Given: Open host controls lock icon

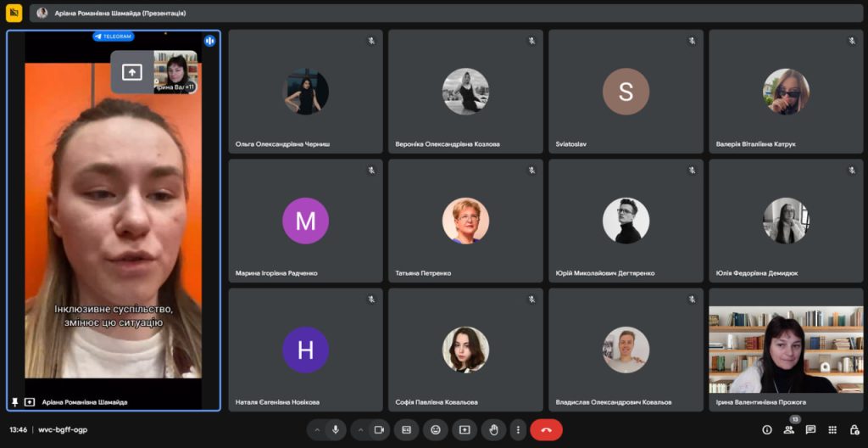Looking at the screenshot, I should (854, 430).
